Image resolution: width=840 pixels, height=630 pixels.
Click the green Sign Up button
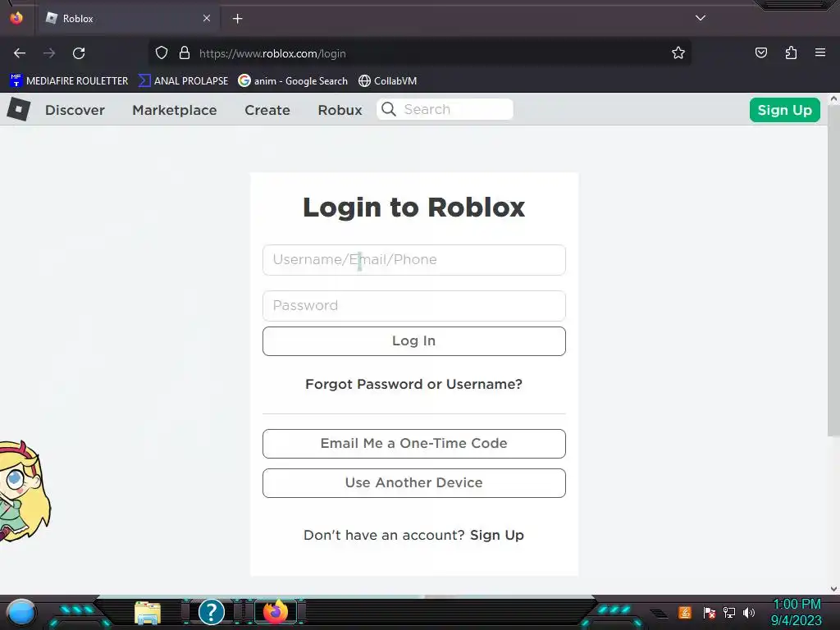pyautogui.click(x=785, y=110)
